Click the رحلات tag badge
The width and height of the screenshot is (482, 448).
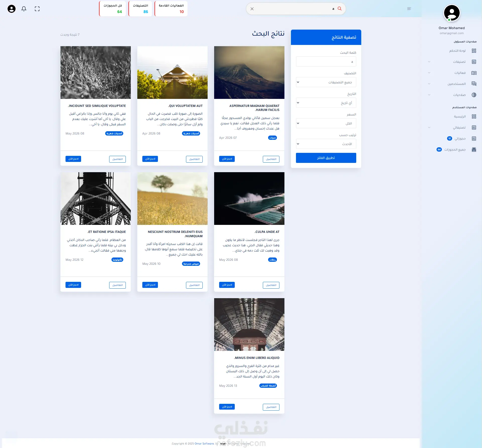[x=272, y=260]
